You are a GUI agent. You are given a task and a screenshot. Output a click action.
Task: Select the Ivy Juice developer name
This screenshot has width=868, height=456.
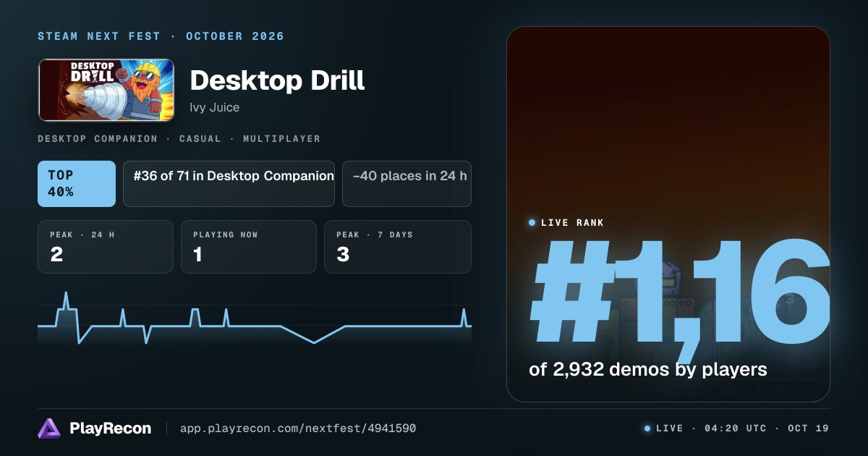click(214, 107)
